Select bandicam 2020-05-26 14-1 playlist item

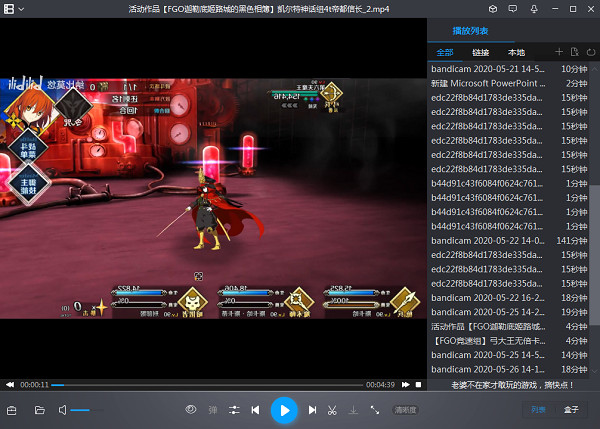click(x=509, y=369)
